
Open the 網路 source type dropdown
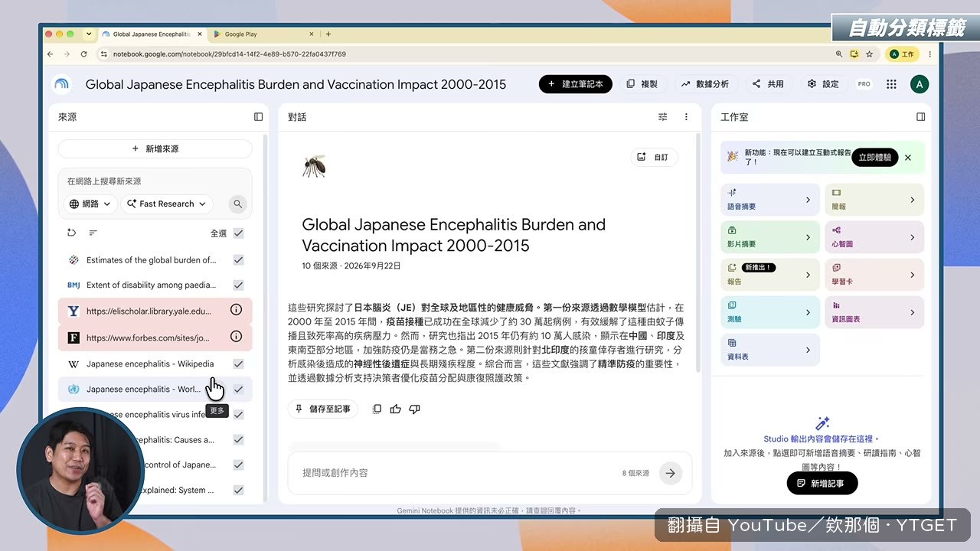(x=90, y=204)
